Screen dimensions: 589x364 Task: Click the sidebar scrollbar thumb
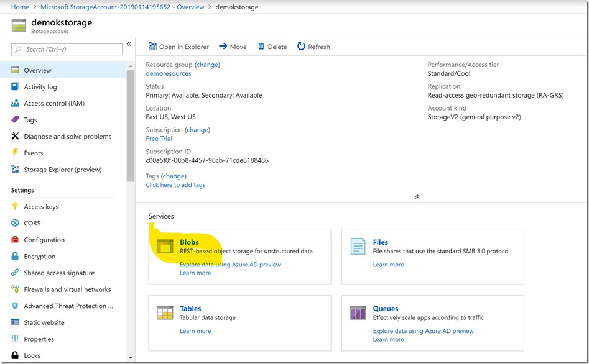pyautogui.click(x=131, y=125)
